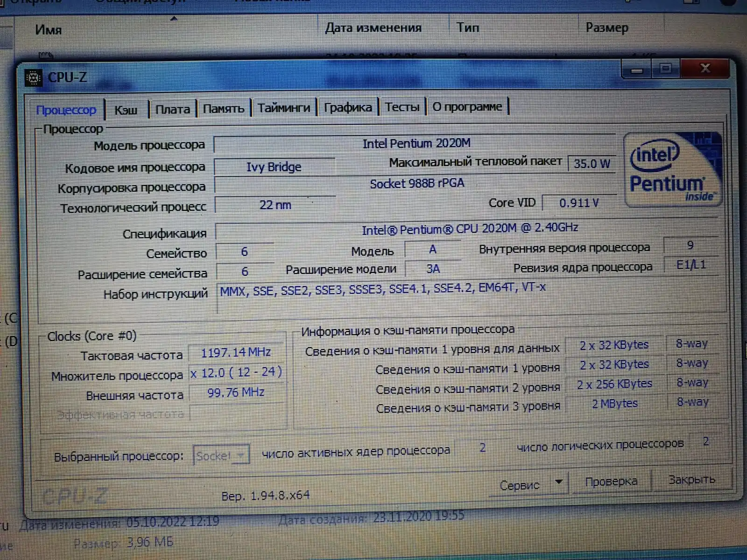Viewport: 747px width, 560px height.
Task: Click the E1/L1 core revision value
Action: point(691,265)
